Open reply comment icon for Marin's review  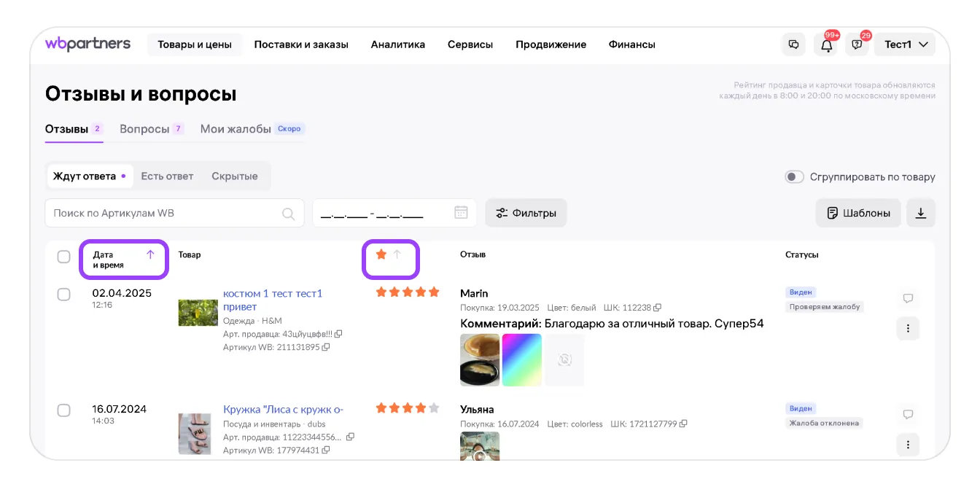[x=908, y=298]
